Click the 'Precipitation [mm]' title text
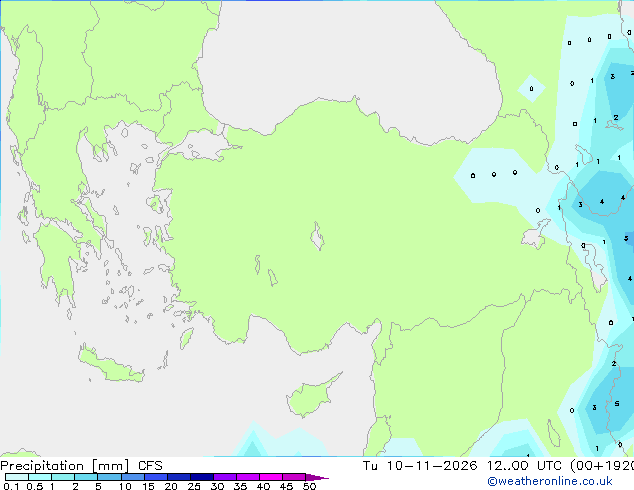634x490 pixels. pyautogui.click(x=64, y=466)
